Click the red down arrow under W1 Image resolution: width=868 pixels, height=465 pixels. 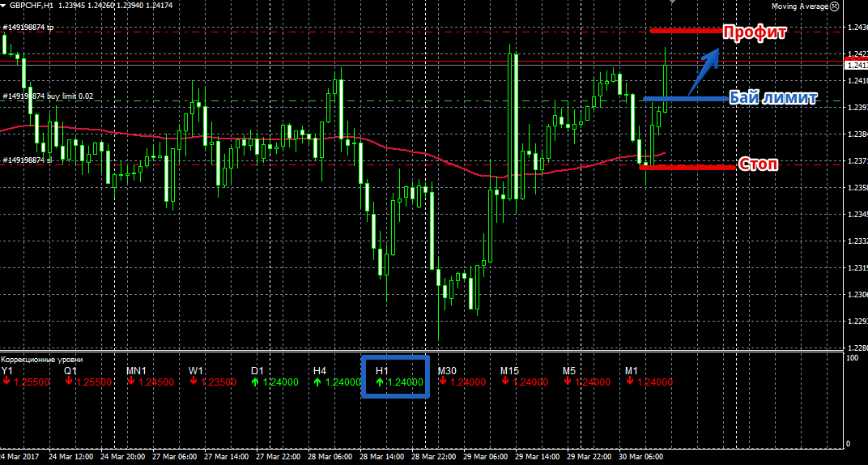194,382
